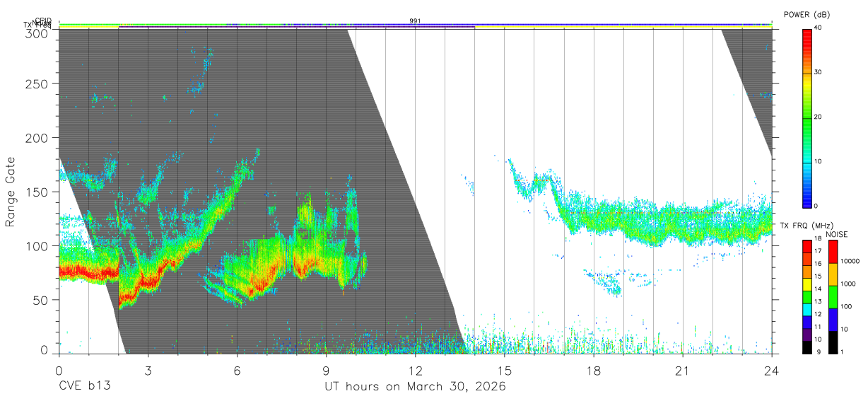This screenshot has width=868, height=401.
Task: Click the 12 hour tick label on time axis
Action: click(415, 371)
